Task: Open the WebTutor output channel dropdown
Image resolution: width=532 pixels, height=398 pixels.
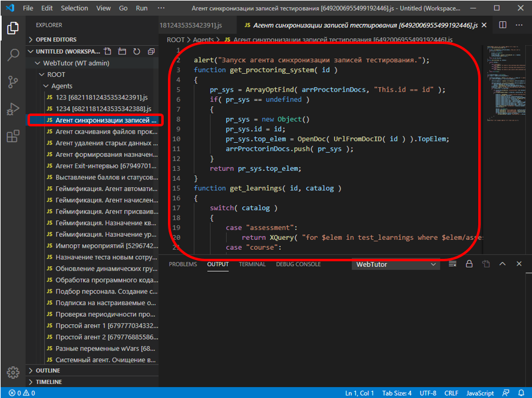Action: click(x=396, y=264)
